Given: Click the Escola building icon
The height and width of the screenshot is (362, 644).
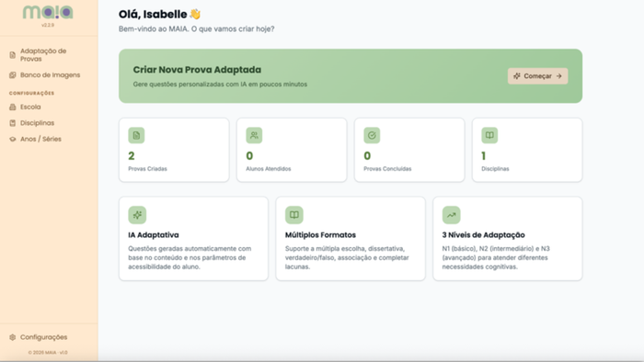Looking at the screenshot, I should click(13, 107).
